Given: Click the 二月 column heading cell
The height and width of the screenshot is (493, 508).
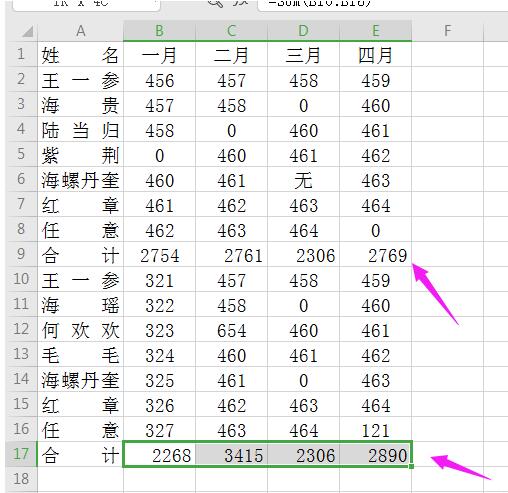Looking at the screenshot, I should 231,54.
